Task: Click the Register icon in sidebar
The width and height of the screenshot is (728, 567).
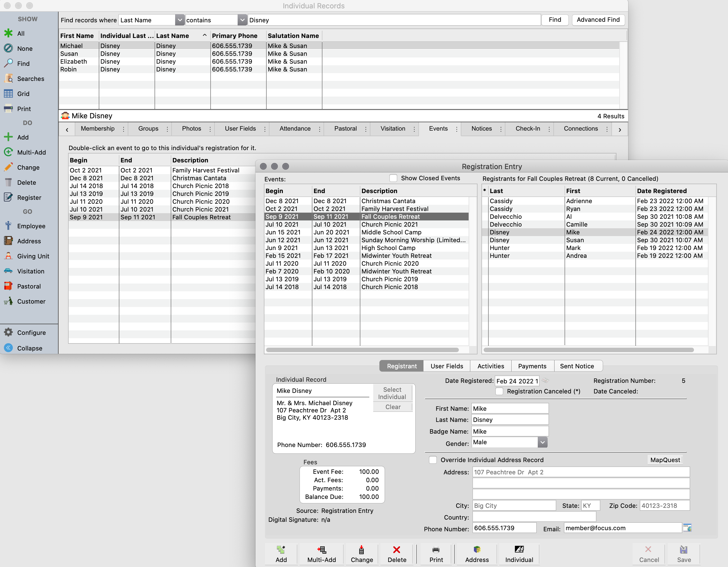Action: tap(8, 198)
